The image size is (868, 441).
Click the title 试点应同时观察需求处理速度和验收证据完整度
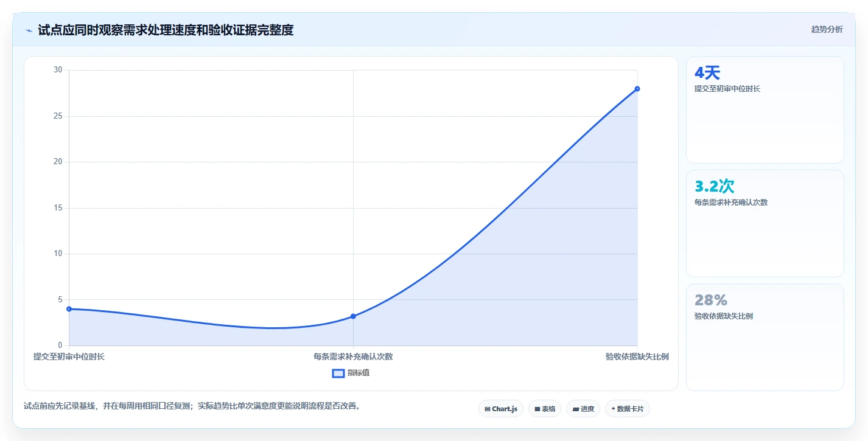click(166, 30)
